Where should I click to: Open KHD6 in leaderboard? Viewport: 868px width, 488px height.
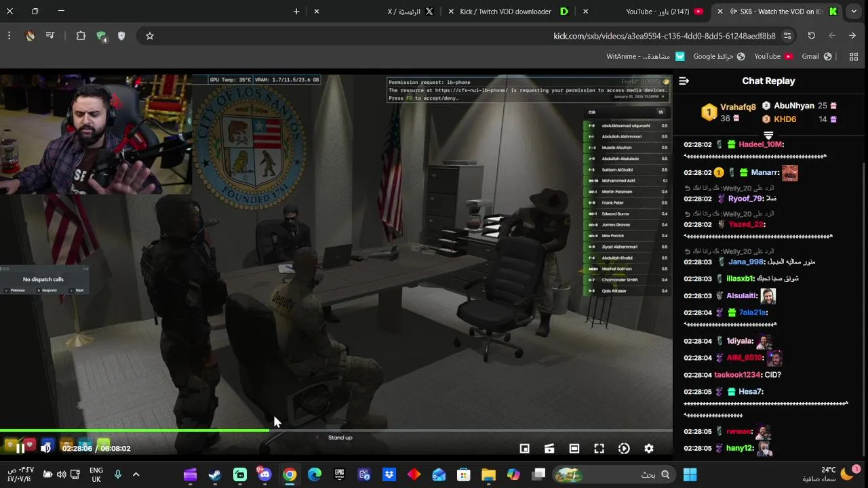coord(785,119)
